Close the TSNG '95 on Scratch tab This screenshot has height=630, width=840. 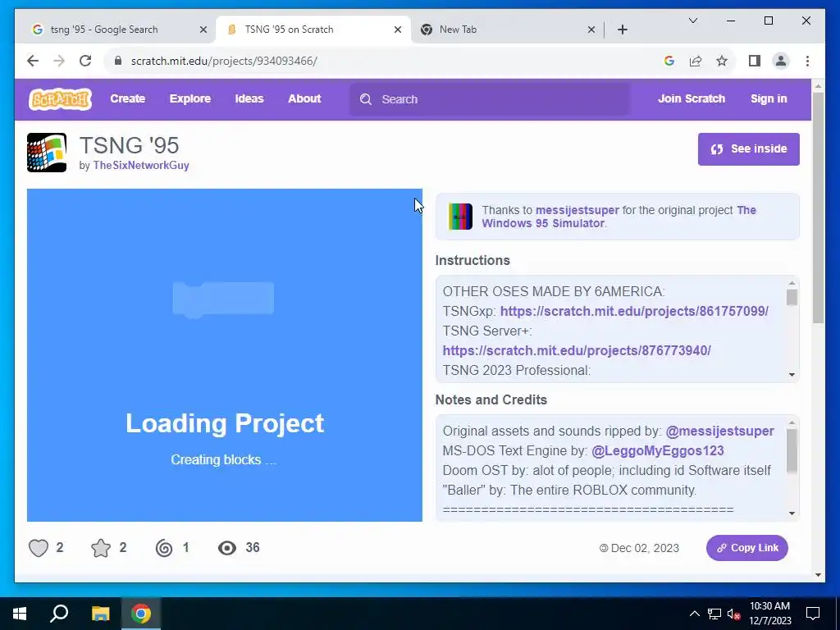tap(398, 30)
